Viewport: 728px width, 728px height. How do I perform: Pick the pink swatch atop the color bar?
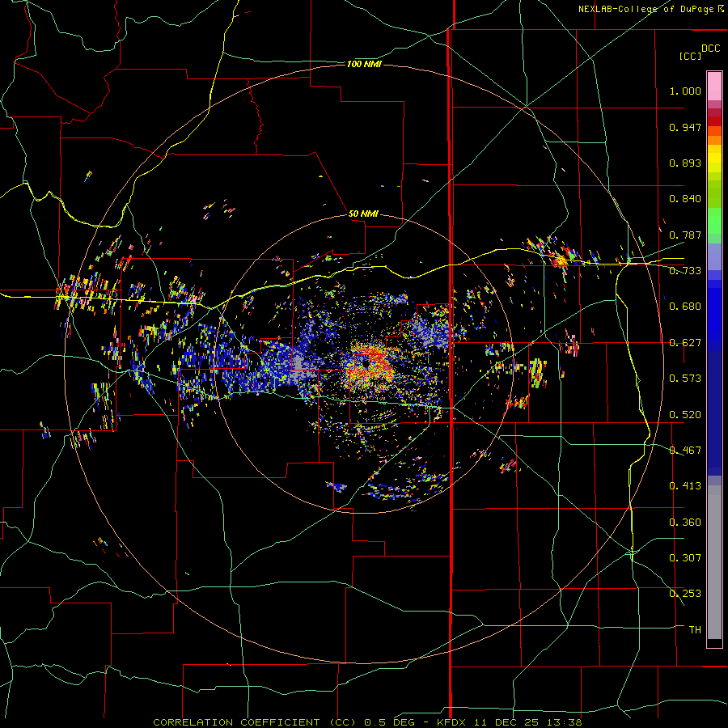point(714,87)
